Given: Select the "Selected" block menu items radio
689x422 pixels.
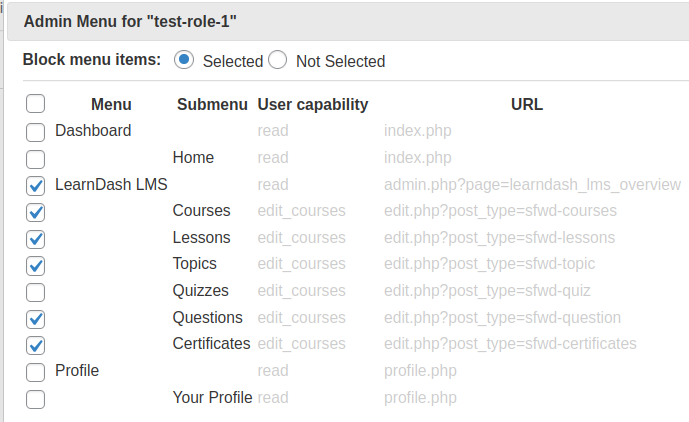Looking at the screenshot, I should click(x=184, y=60).
